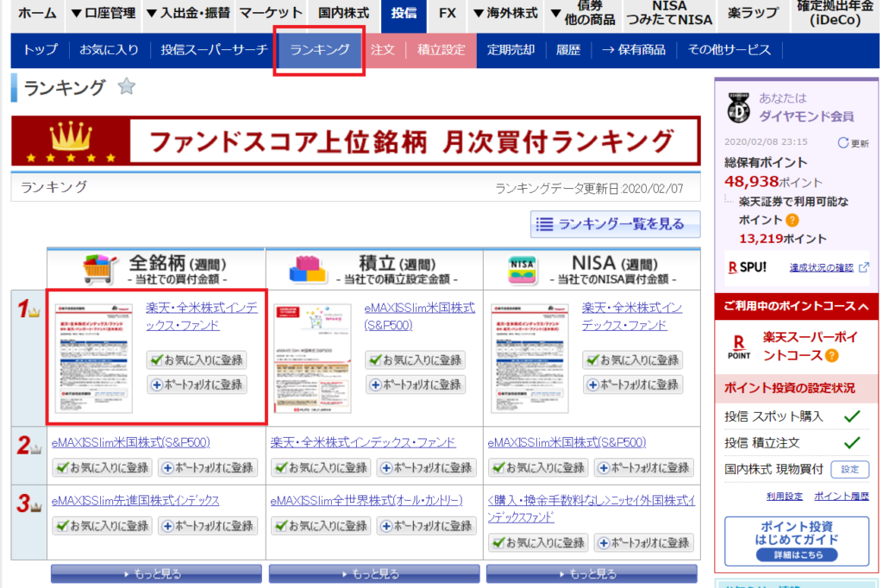883x588 pixels.
Task: Add 積立 rank 1 fund to お気に入り
Action: [415, 360]
